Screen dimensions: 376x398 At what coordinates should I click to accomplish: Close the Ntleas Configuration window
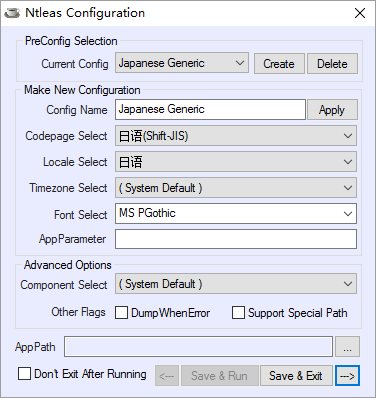(x=360, y=13)
